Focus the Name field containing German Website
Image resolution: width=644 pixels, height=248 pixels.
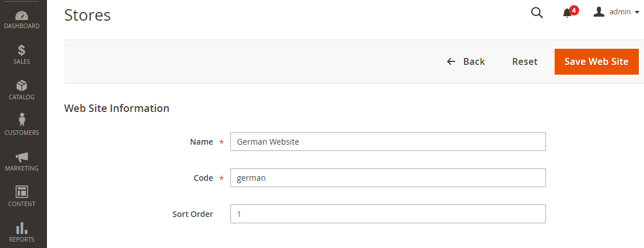[388, 142]
